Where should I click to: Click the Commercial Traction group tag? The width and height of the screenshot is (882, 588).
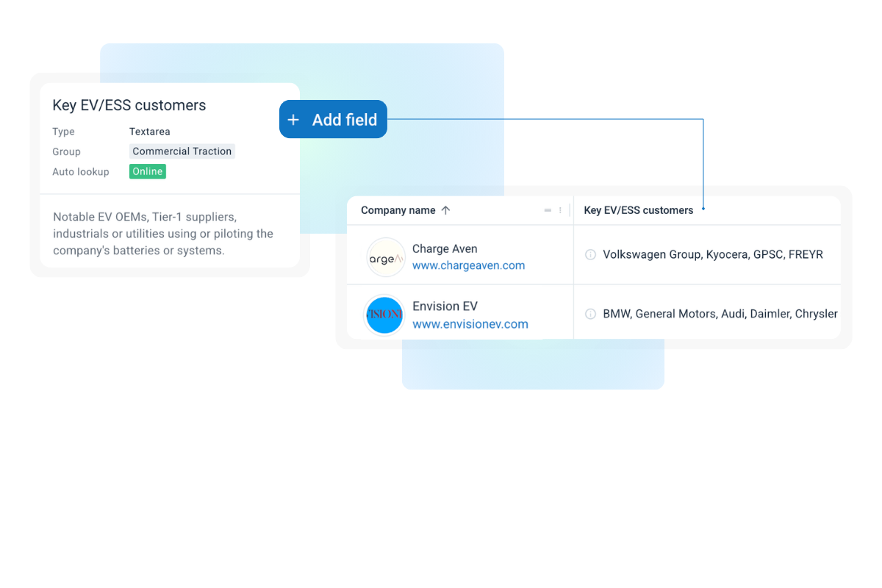(182, 151)
